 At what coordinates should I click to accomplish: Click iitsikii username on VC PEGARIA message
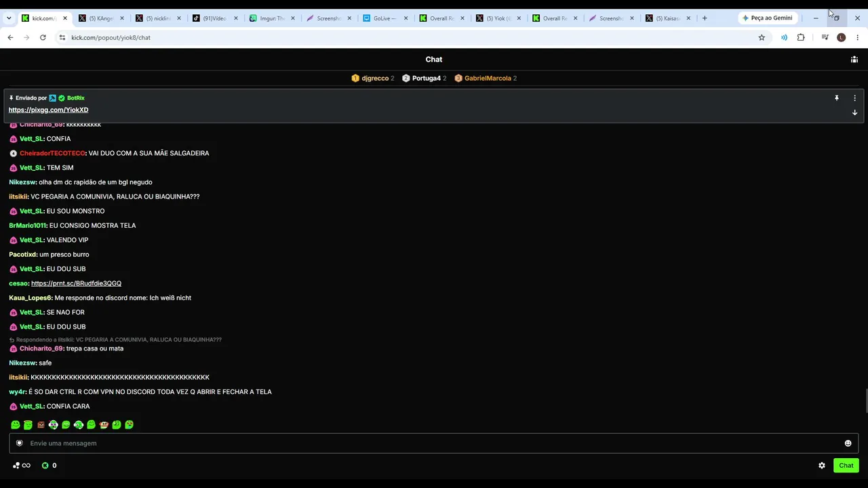18,197
